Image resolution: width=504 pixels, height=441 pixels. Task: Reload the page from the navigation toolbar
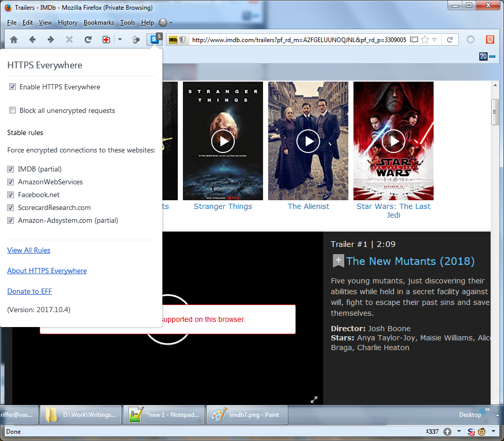pyautogui.click(x=88, y=40)
